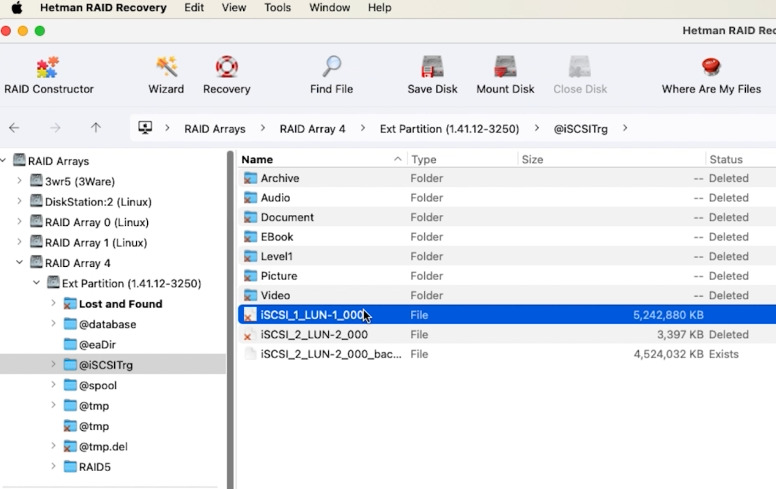Select the deleted Archive folder

pyautogui.click(x=507, y=178)
